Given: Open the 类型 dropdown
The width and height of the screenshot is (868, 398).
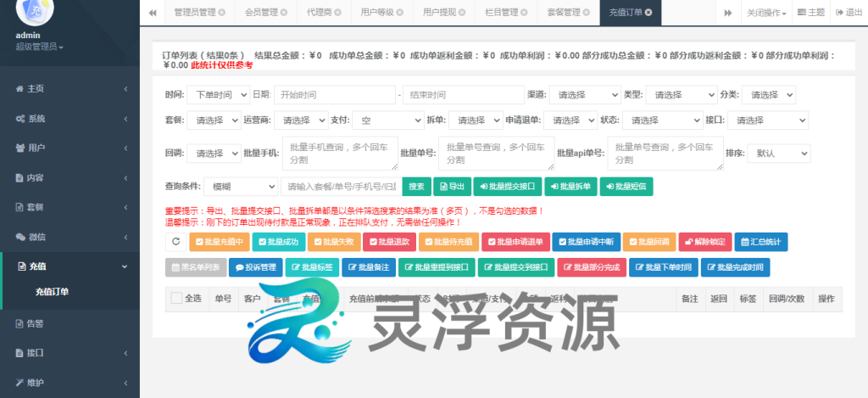Looking at the screenshot, I should pos(681,95).
